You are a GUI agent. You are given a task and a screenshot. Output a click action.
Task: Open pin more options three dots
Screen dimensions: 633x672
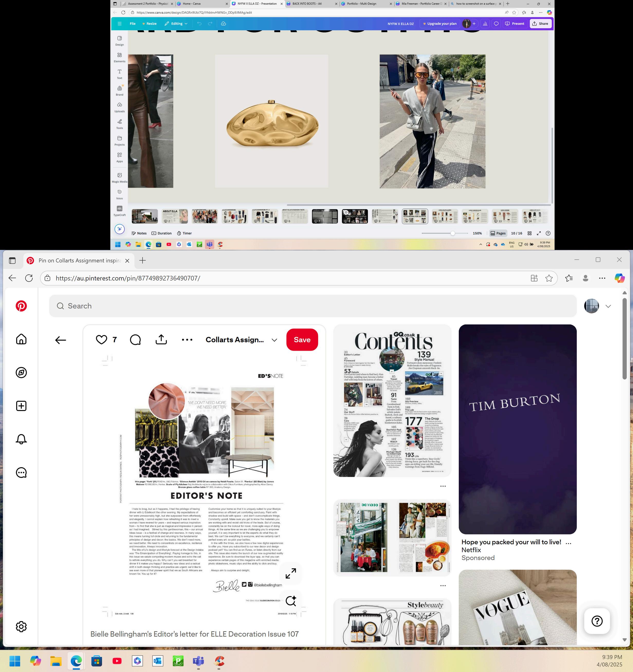click(187, 340)
